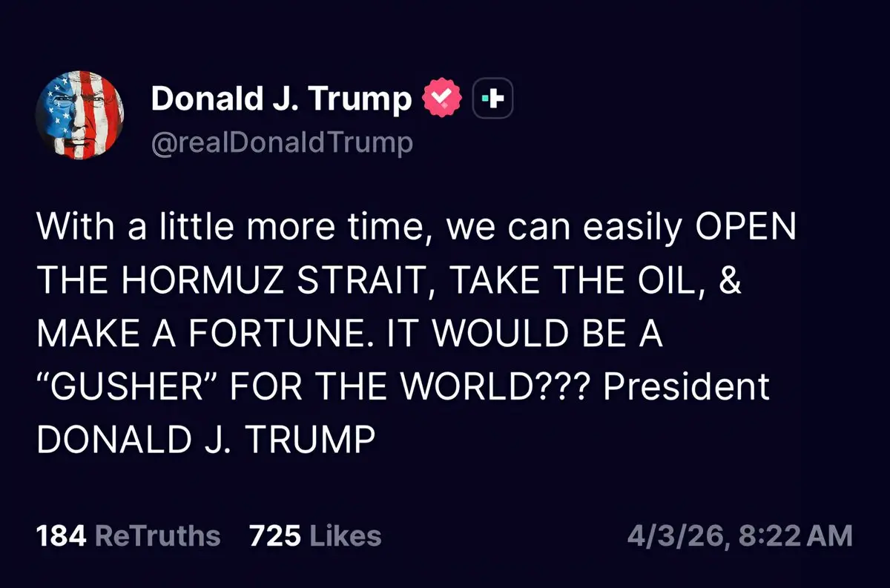Click the word ReTruths label
The width and height of the screenshot is (890, 588).
coord(159,535)
